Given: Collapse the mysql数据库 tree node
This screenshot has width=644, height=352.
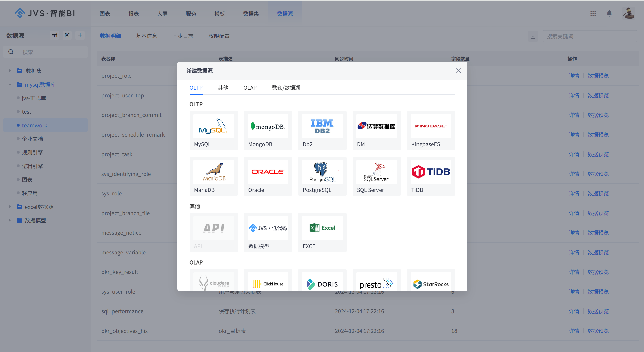Looking at the screenshot, I should pyautogui.click(x=10, y=85).
